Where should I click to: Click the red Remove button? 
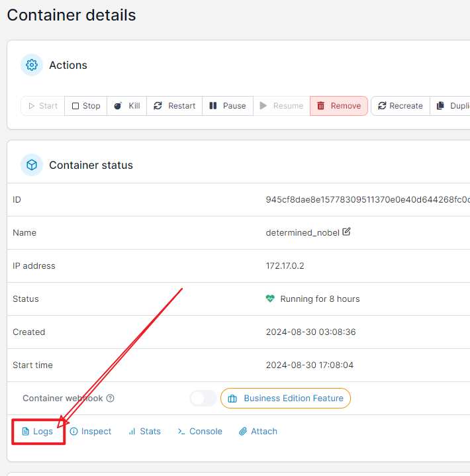click(x=339, y=106)
